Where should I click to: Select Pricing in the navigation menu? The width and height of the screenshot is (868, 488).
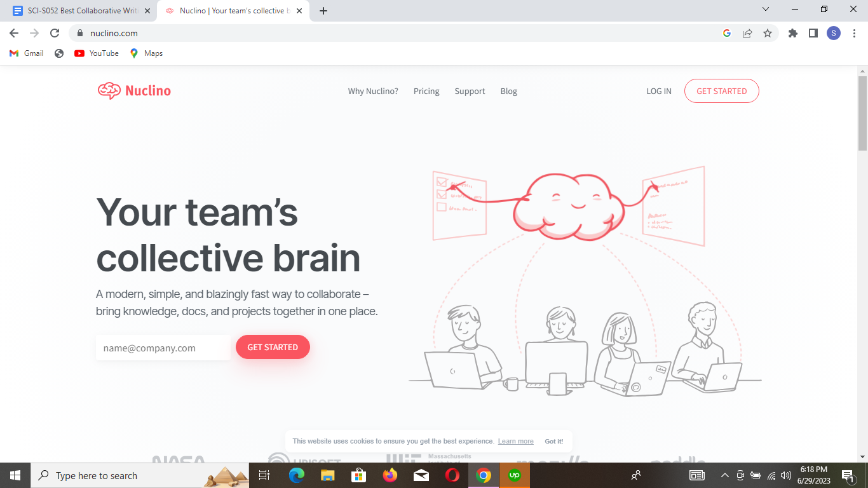pos(426,91)
